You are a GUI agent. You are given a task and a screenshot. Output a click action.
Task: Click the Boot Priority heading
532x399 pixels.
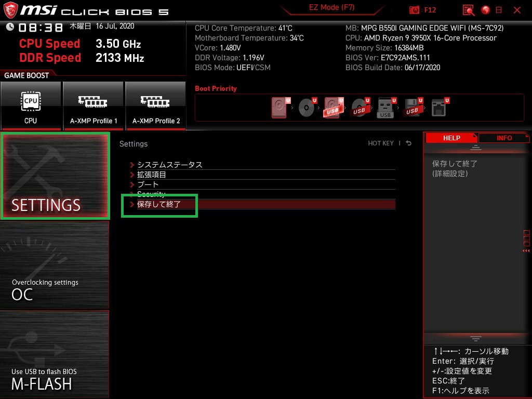(216, 88)
